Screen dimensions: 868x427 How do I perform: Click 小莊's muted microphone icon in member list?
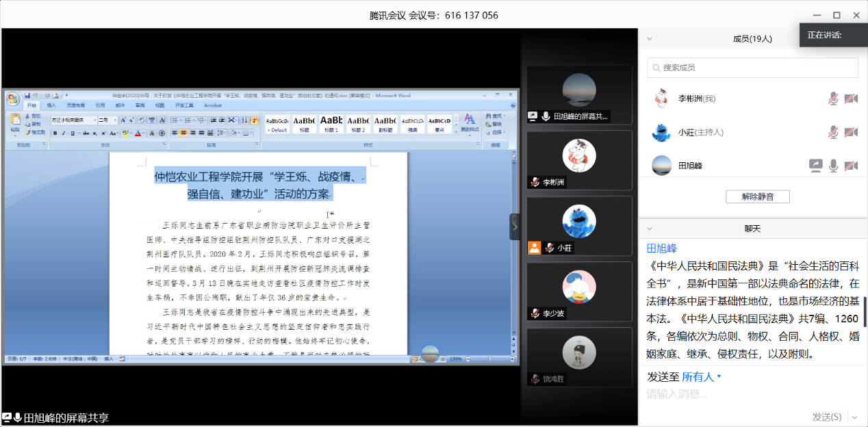832,132
